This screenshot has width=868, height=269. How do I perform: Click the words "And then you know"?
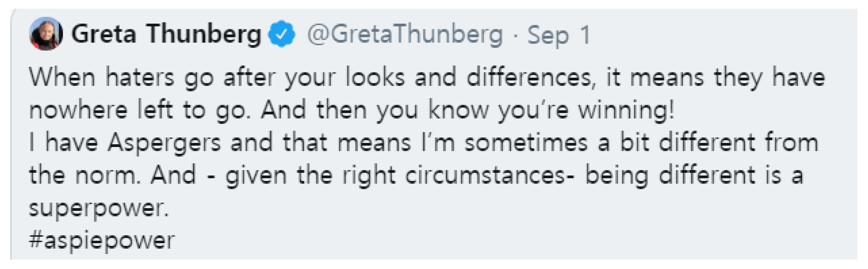[x=374, y=110]
